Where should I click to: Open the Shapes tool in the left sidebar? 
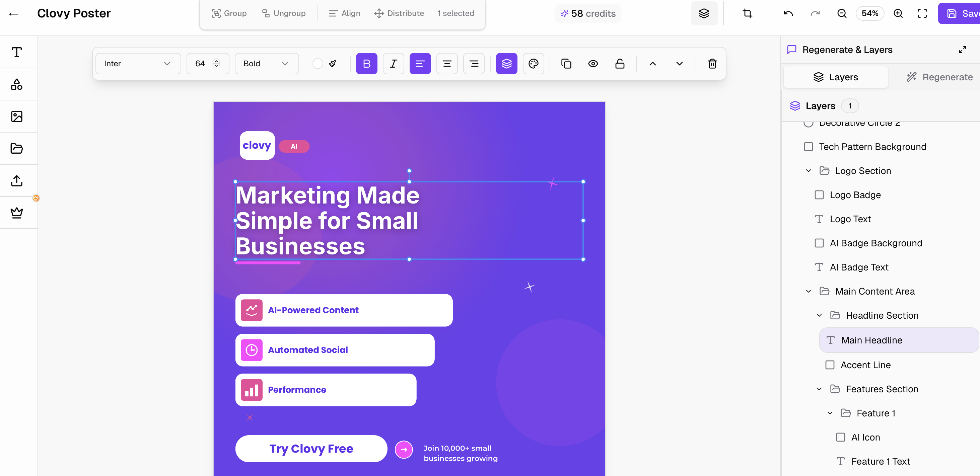coord(17,84)
